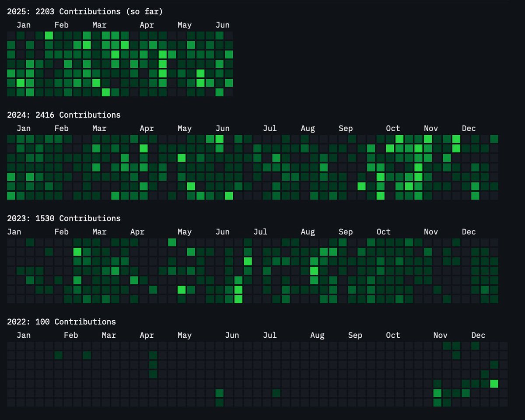The width and height of the screenshot is (525, 420).
Task: Click the "2024: 2416 Contributions" heading
Action: pyautogui.click(x=64, y=115)
